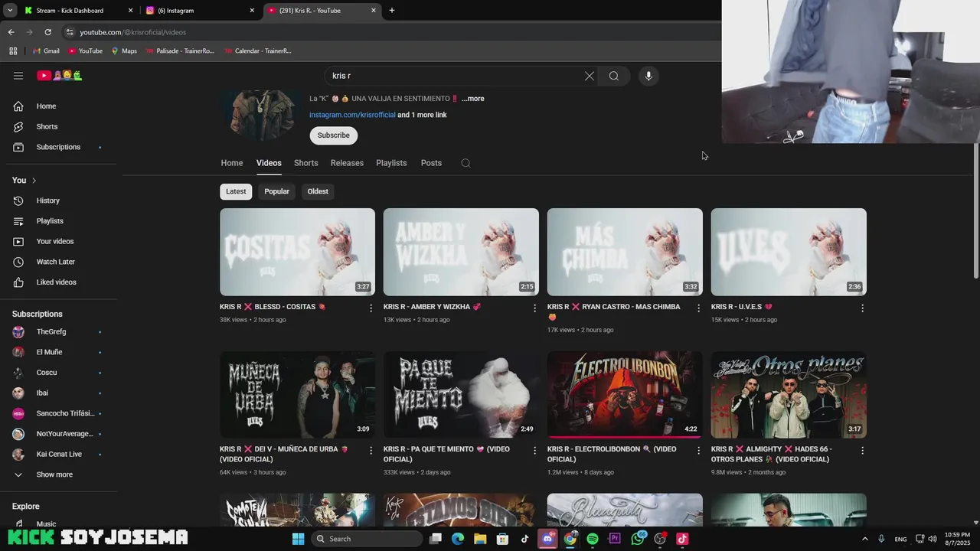Click the browser address bar URL
980x551 pixels.
133,32
